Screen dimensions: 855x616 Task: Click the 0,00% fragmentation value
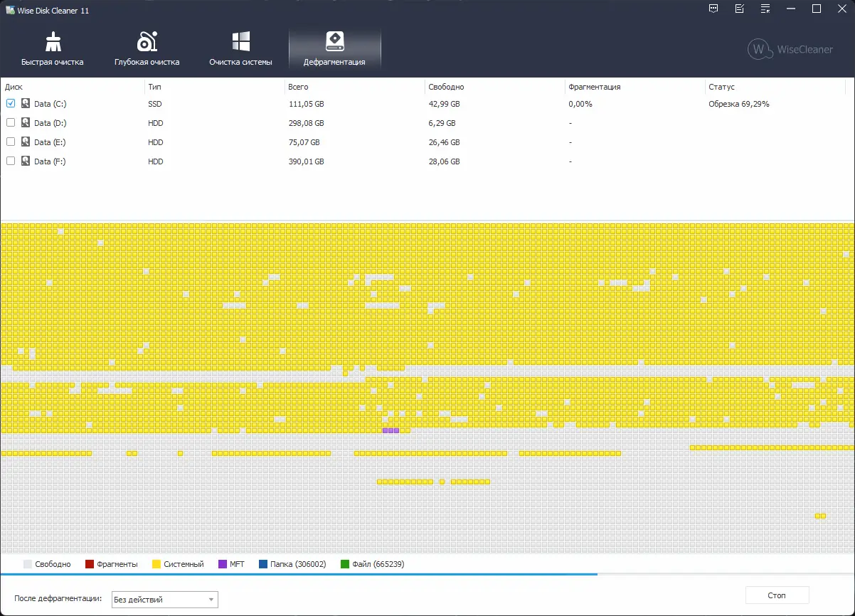pos(580,104)
